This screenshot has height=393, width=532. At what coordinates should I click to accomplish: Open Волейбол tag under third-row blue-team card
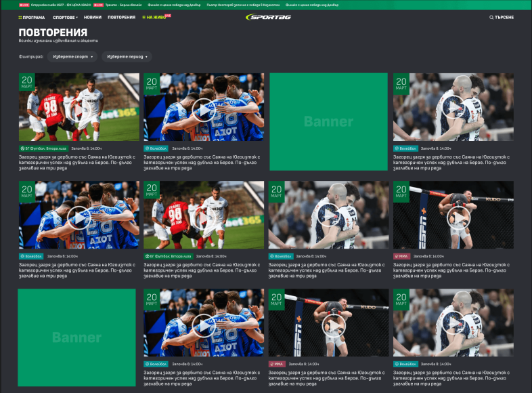156,364
